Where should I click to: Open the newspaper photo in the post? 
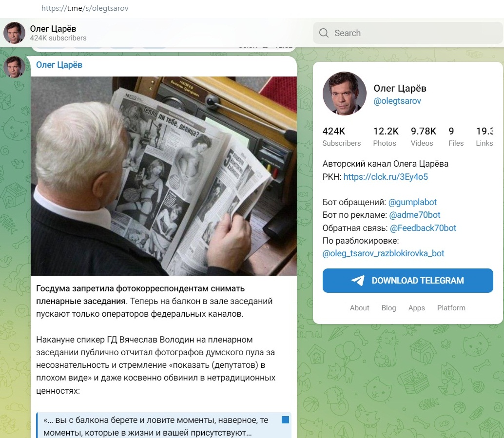164,176
